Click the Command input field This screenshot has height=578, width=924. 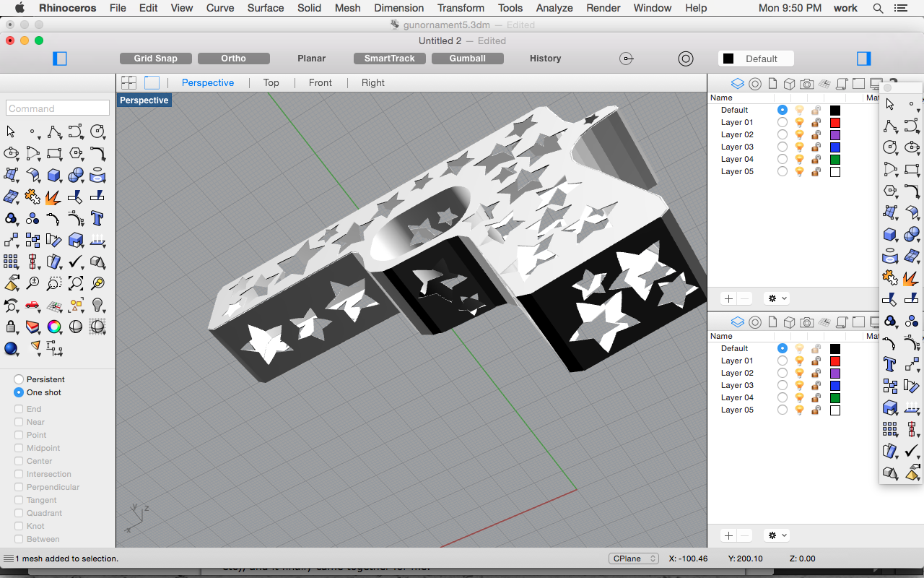pos(58,108)
